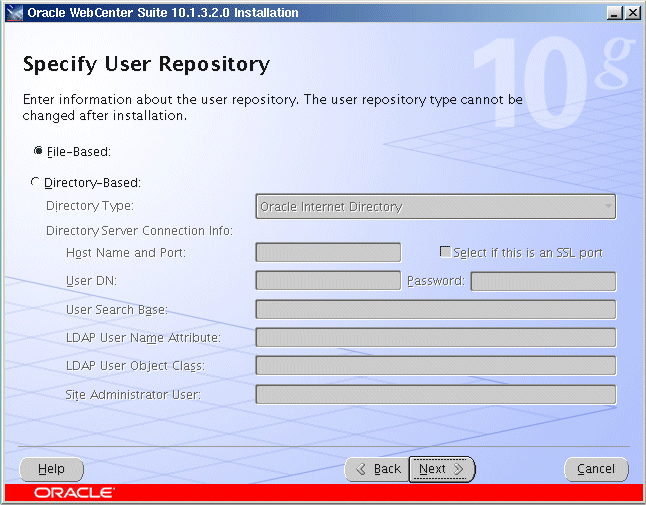Click the Site Administrator User field
This screenshot has width=646, height=505.
pos(435,395)
